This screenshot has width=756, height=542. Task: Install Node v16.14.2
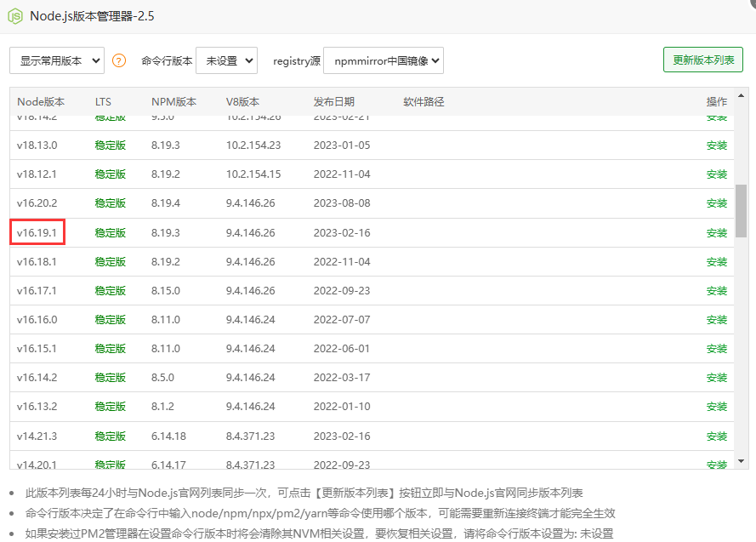717,378
